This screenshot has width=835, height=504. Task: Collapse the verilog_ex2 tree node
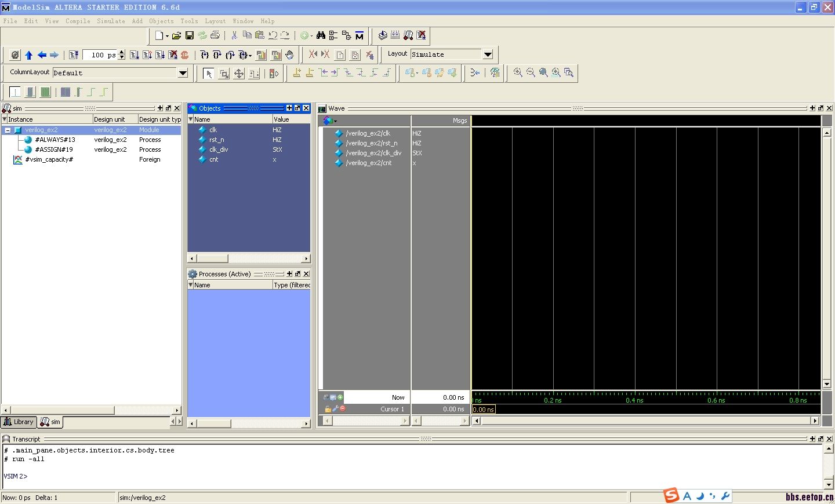pyautogui.click(x=8, y=130)
